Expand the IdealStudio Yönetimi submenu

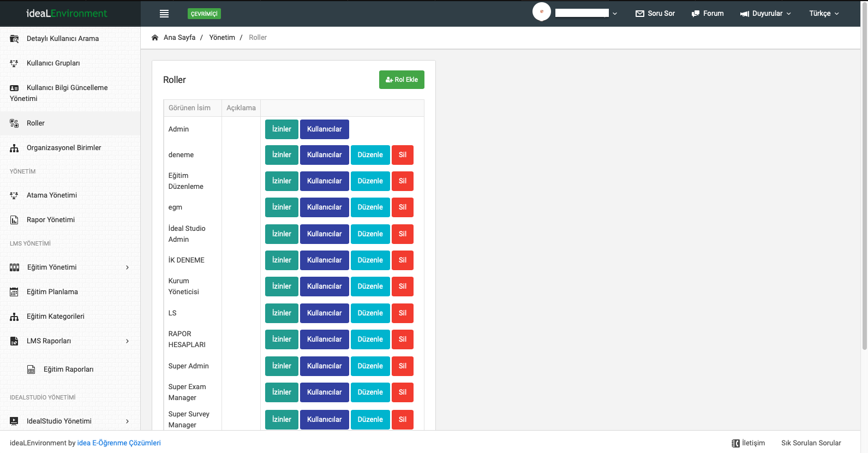click(127, 421)
